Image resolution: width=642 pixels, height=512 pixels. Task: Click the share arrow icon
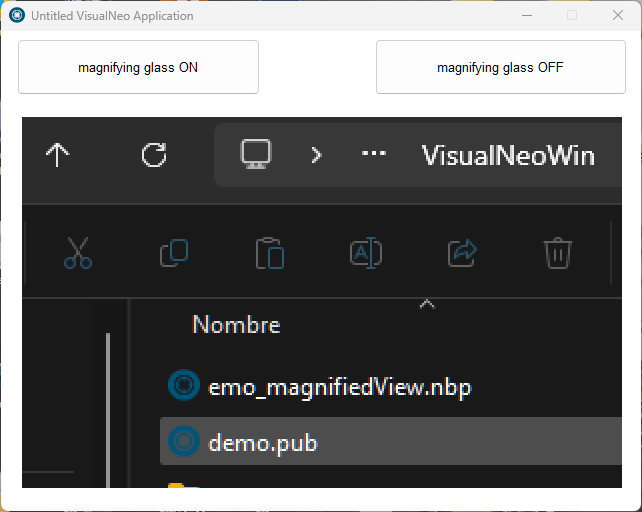[462, 253]
